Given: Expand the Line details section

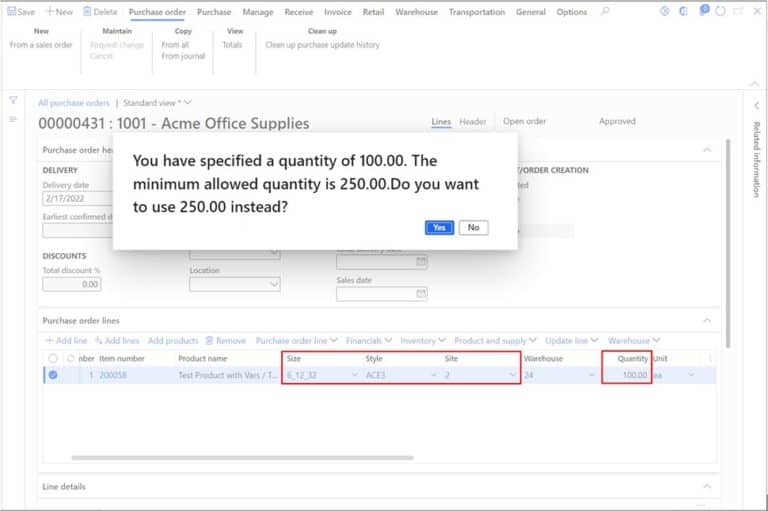Looking at the screenshot, I should (x=708, y=486).
